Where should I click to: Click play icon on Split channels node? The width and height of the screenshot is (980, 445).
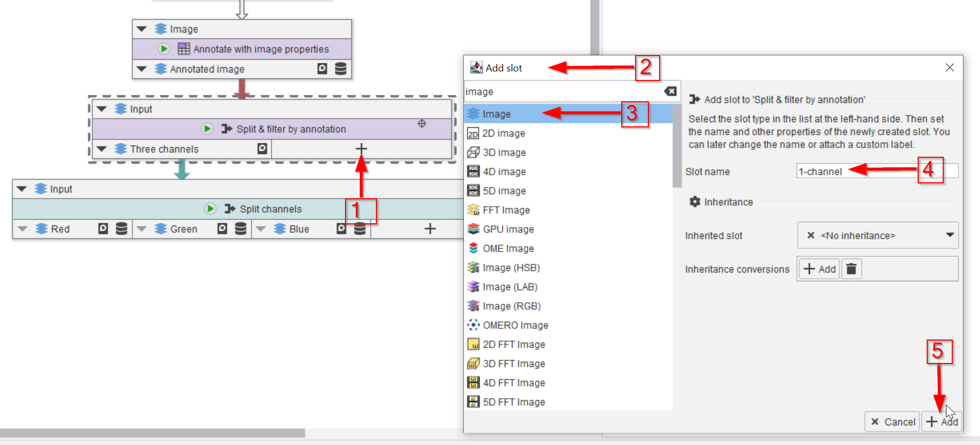pos(210,209)
